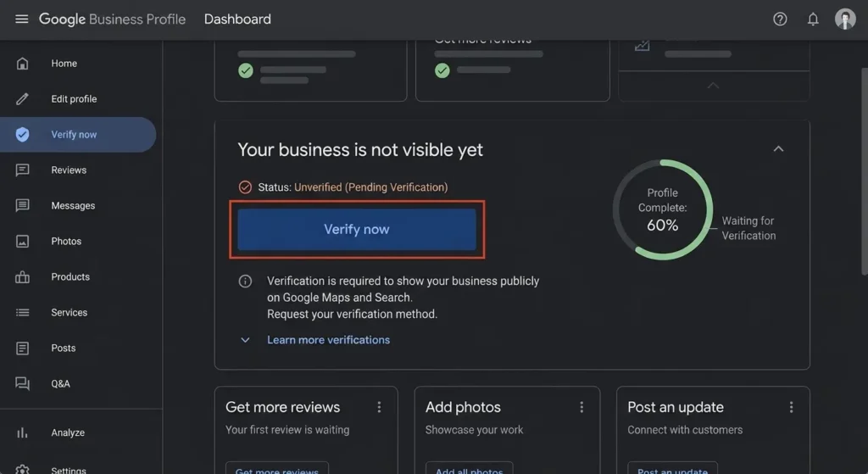Click the Settings gear icon
868x474 pixels.
tap(22, 470)
